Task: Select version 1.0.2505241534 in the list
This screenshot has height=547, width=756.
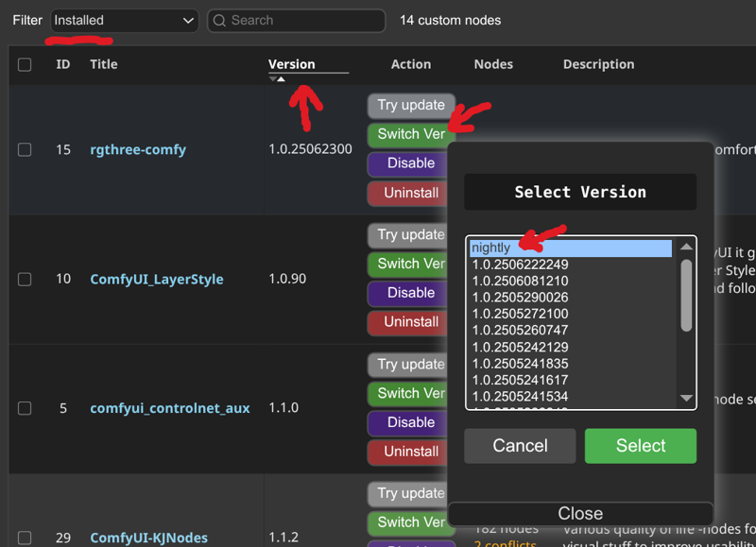Action: click(x=571, y=396)
